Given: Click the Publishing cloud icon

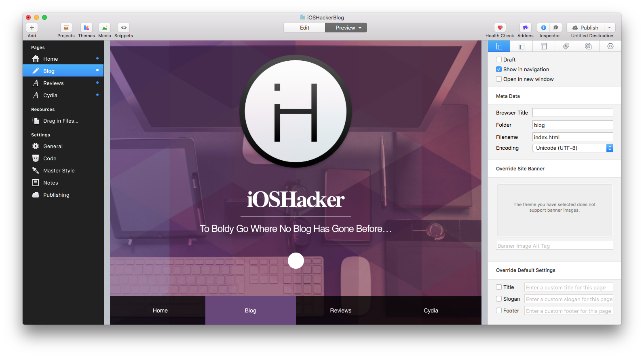Looking at the screenshot, I should (x=36, y=195).
